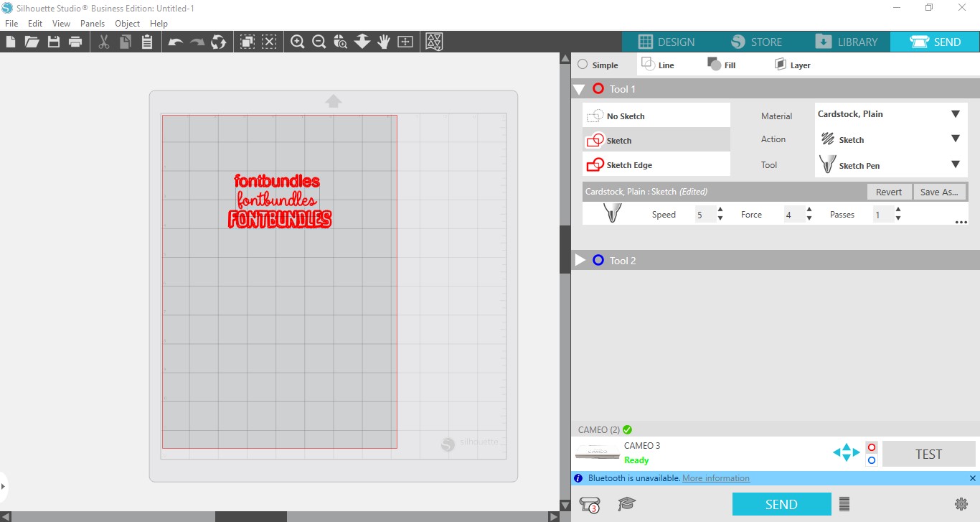Print the design with the printer icon
Screen dimensions: 980x522
(75, 42)
